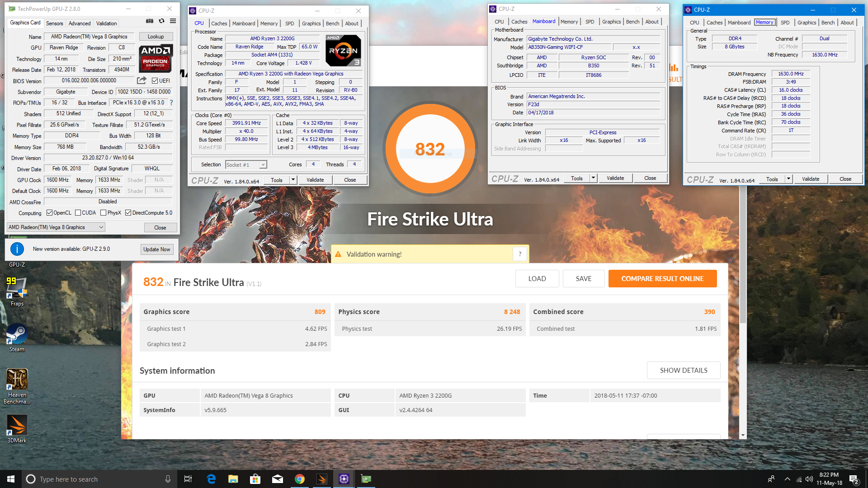868x488 pixels.
Task: Click the Physics score 8 248 value
Action: (x=512, y=312)
